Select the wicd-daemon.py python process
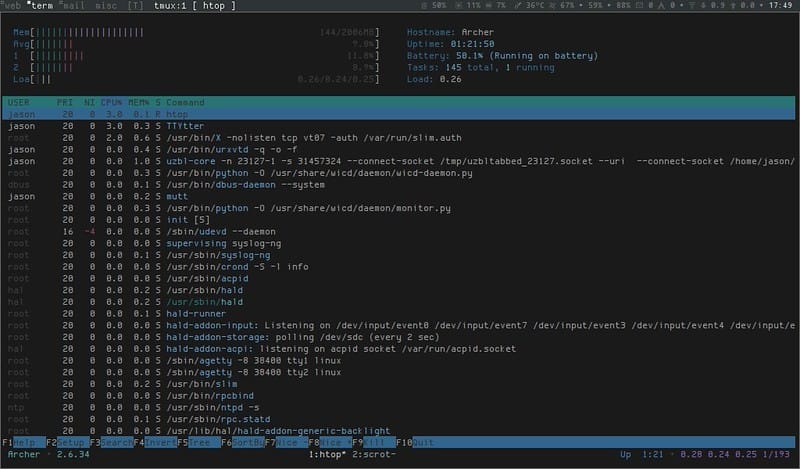 (398, 173)
